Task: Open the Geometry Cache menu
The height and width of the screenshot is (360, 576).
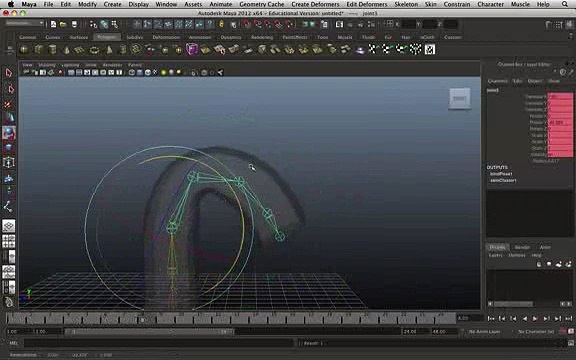Action: [x=262, y=4]
